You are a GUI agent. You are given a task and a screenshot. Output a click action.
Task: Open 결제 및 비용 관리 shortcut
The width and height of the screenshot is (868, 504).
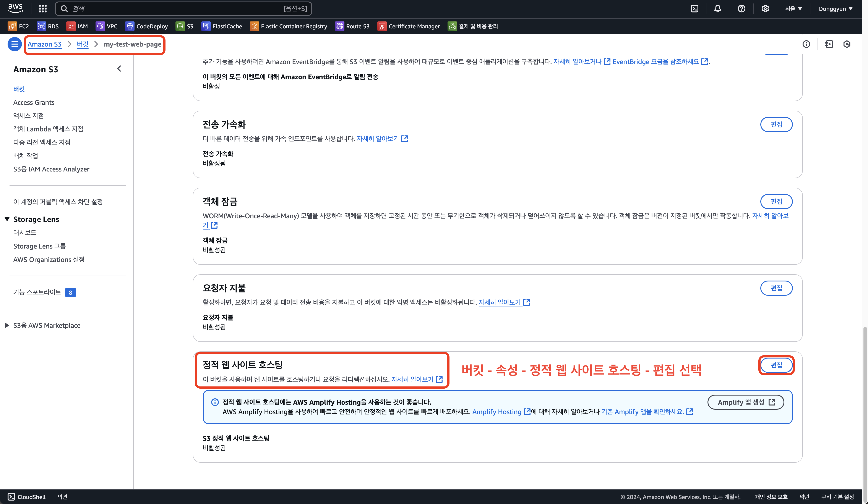point(473,26)
